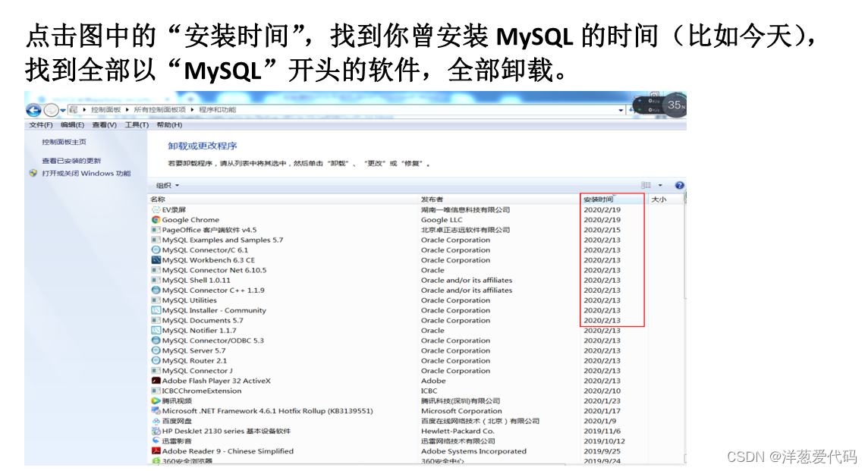The image size is (868, 471).
Task: Click the MySQL Server 5.7 icon
Action: tap(156, 351)
